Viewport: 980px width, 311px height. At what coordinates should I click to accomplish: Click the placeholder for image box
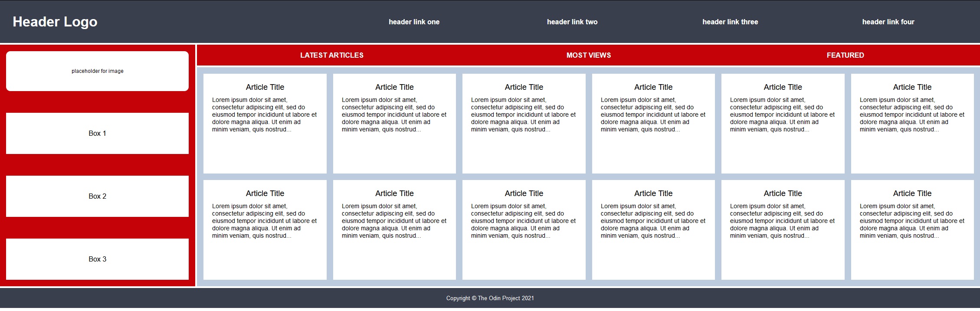coord(97,71)
